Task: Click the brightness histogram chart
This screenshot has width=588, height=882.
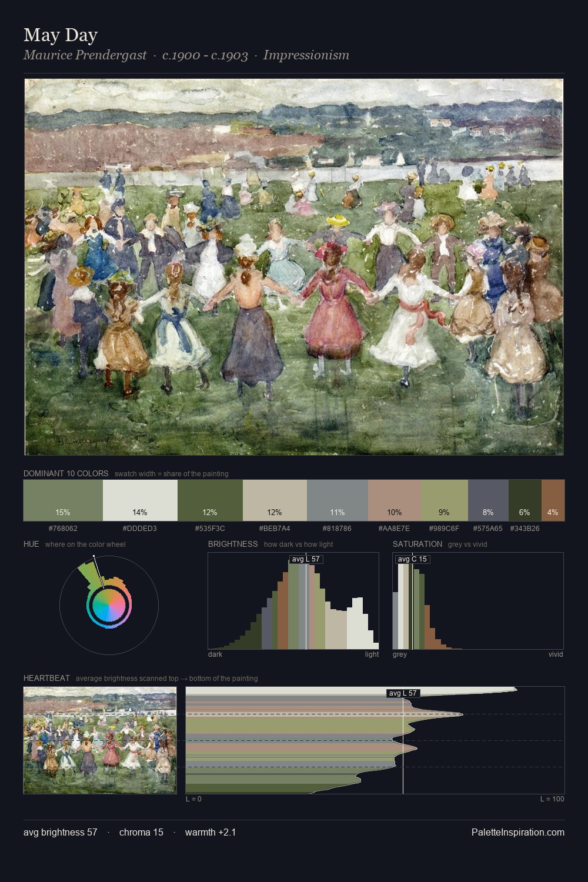Action: (293, 601)
